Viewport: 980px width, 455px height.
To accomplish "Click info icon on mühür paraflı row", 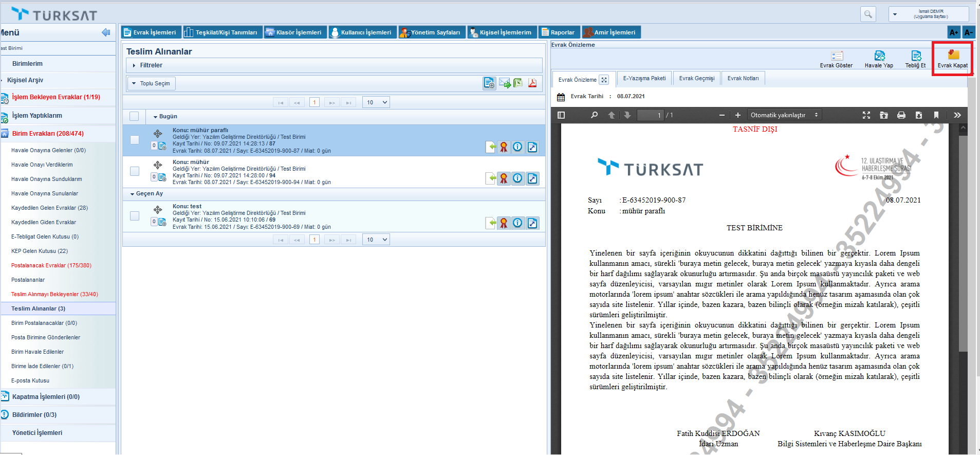I will tap(517, 147).
